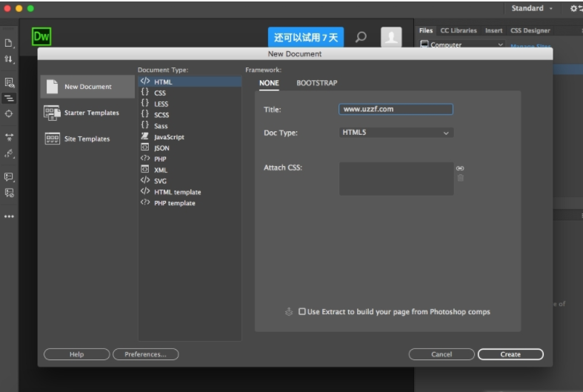This screenshot has height=392, width=583.
Task: Select LESS document type
Action: [x=190, y=104]
